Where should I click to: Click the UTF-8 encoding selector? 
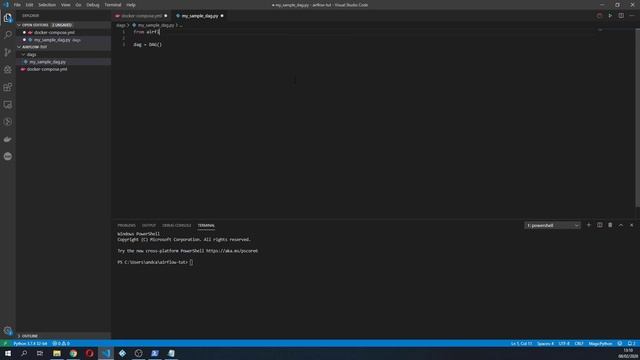(x=564, y=344)
